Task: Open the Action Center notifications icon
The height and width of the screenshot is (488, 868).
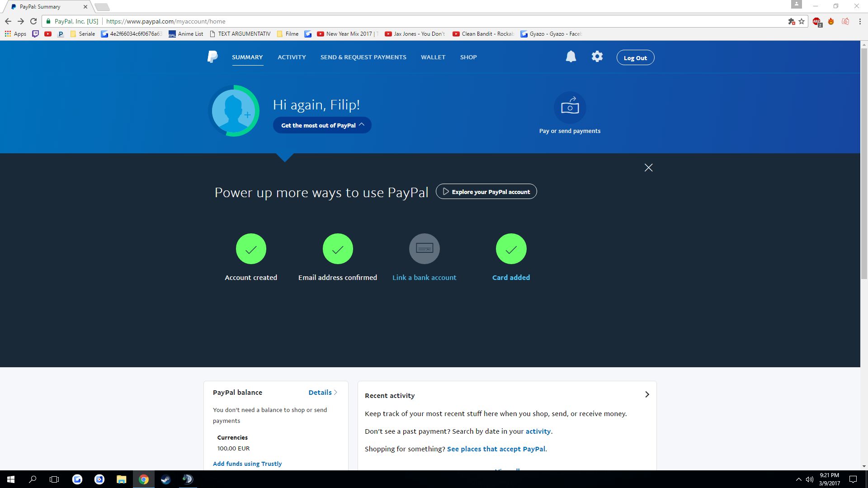Action: [853, 479]
